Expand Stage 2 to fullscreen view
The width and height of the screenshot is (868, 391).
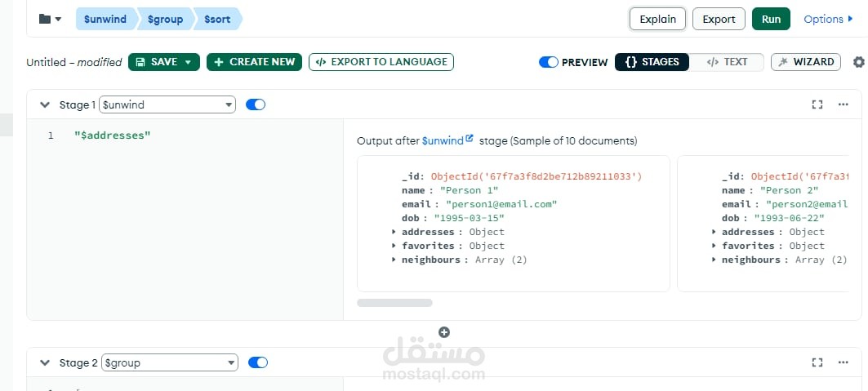coord(817,362)
